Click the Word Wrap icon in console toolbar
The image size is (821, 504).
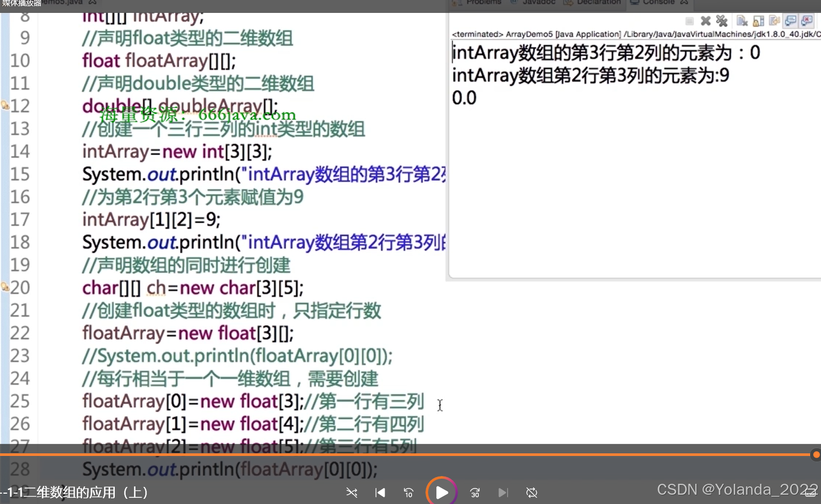774,21
